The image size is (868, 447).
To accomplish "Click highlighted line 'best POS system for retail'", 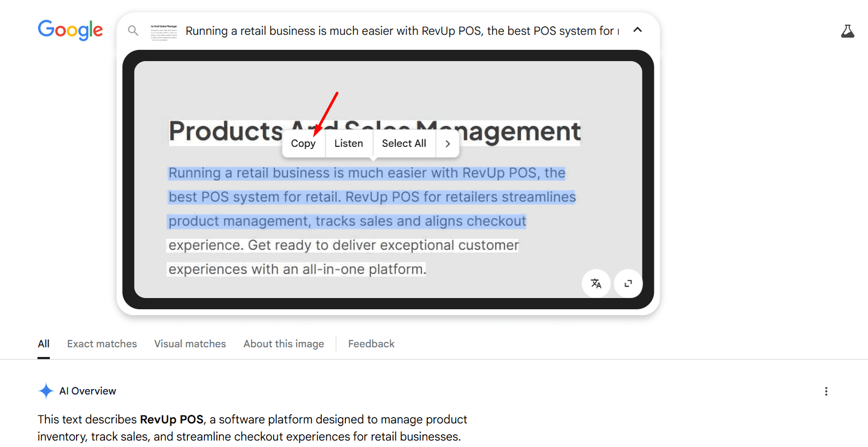I will click(372, 197).
